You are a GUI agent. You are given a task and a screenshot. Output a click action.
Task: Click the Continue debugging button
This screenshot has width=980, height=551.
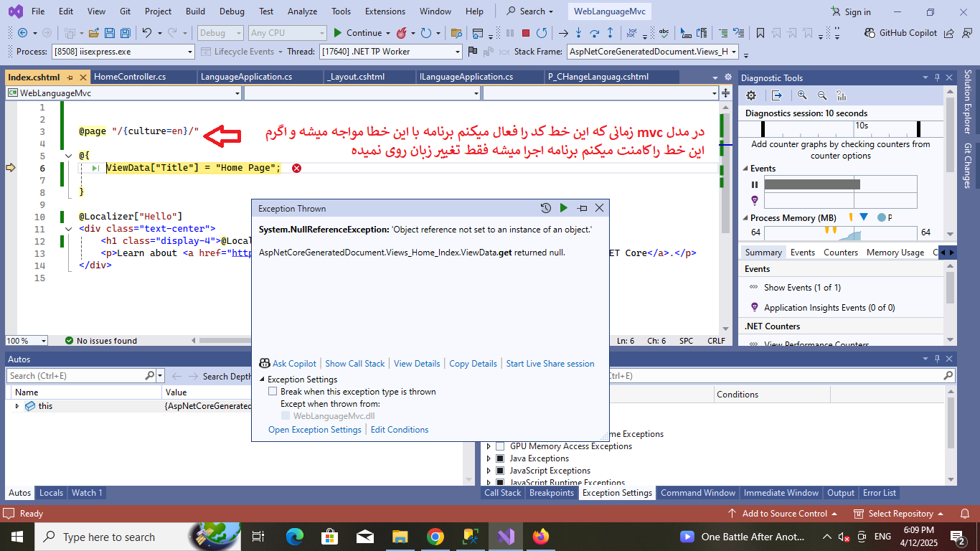(x=357, y=33)
